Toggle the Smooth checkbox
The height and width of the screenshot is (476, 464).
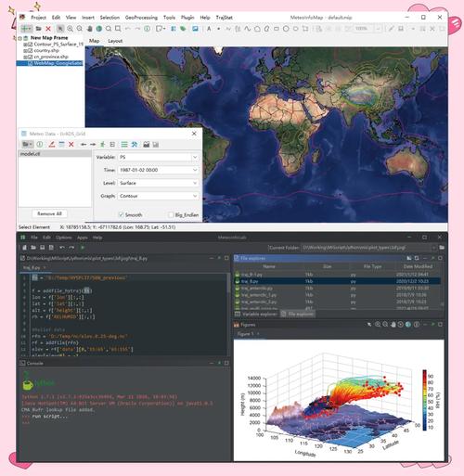(x=122, y=214)
